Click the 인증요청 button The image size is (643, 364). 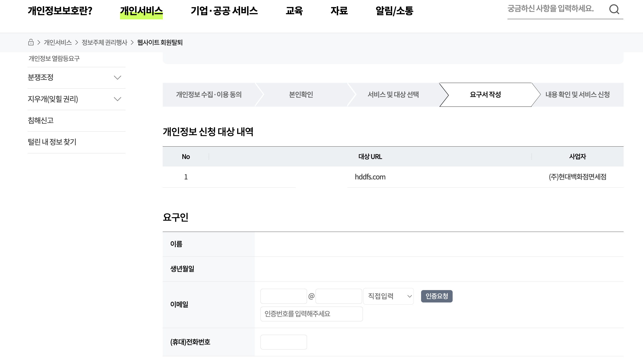click(x=437, y=296)
